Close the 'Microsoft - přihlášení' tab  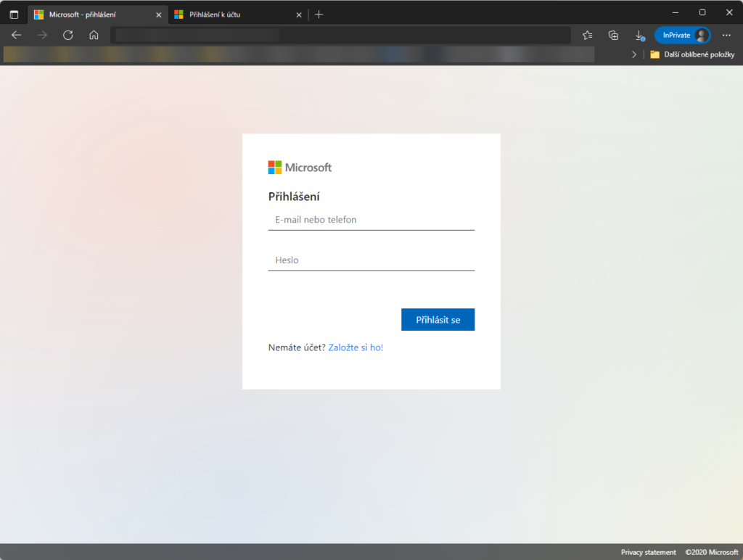[159, 15]
